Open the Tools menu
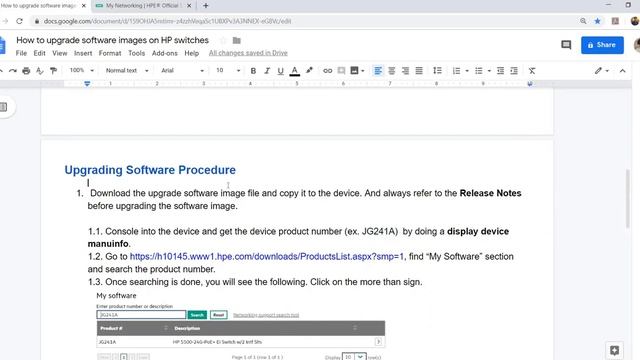640x360 pixels. click(x=136, y=53)
